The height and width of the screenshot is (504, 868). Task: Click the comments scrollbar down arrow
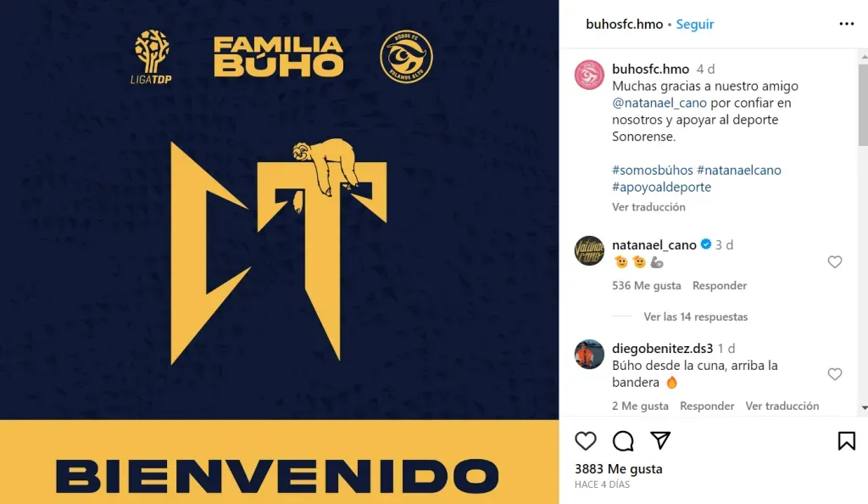[x=864, y=408]
